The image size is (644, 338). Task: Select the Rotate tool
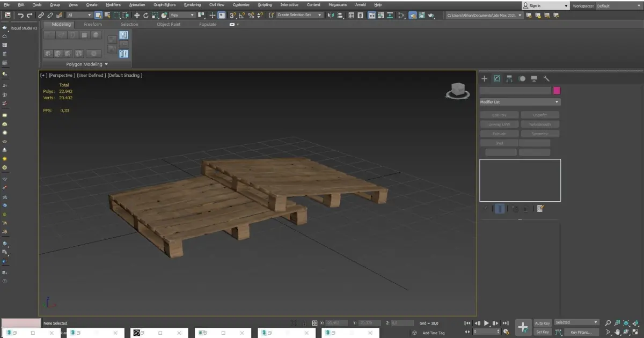pyautogui.click(x=145, y=16)
